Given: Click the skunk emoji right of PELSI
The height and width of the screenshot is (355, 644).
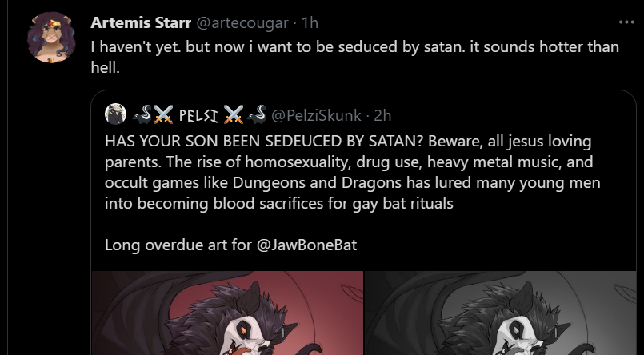Looking at the screenshot, I should 256,115.
